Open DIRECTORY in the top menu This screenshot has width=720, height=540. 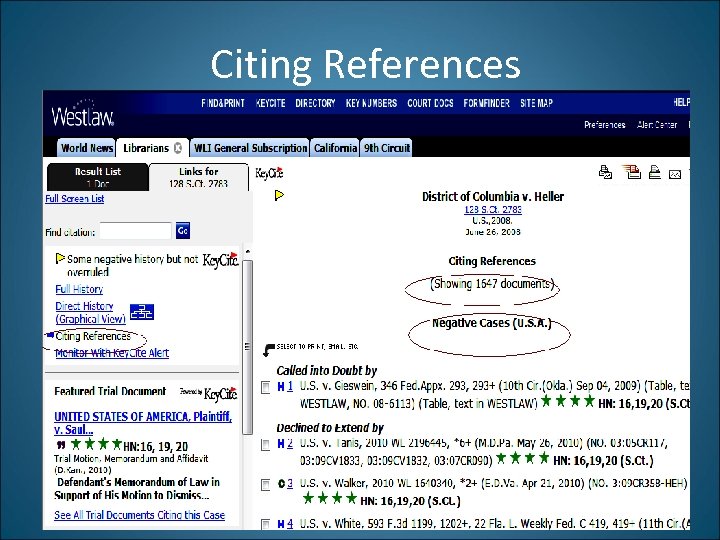(315, 103)
